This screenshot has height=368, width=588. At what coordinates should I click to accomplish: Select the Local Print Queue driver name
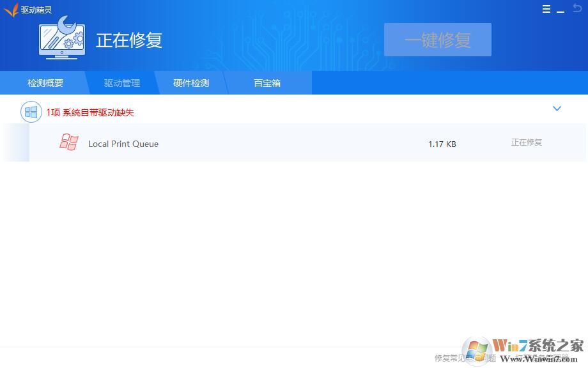point(123,144)
